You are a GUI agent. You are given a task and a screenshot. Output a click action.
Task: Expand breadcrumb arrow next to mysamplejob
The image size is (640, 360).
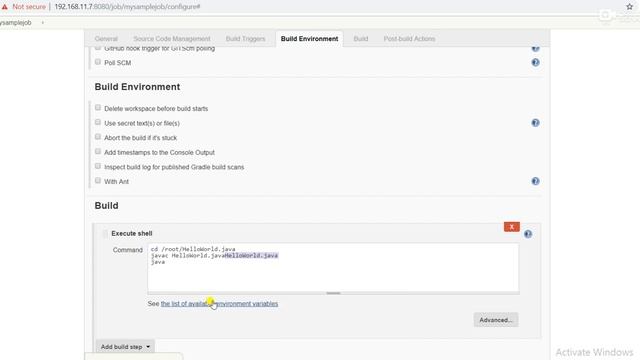coord(42,23)
